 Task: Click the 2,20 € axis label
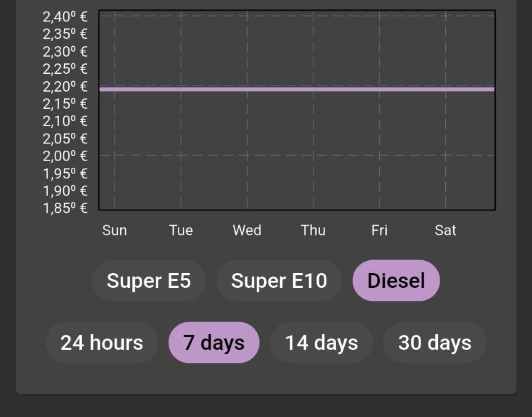[x=65, y=87]
